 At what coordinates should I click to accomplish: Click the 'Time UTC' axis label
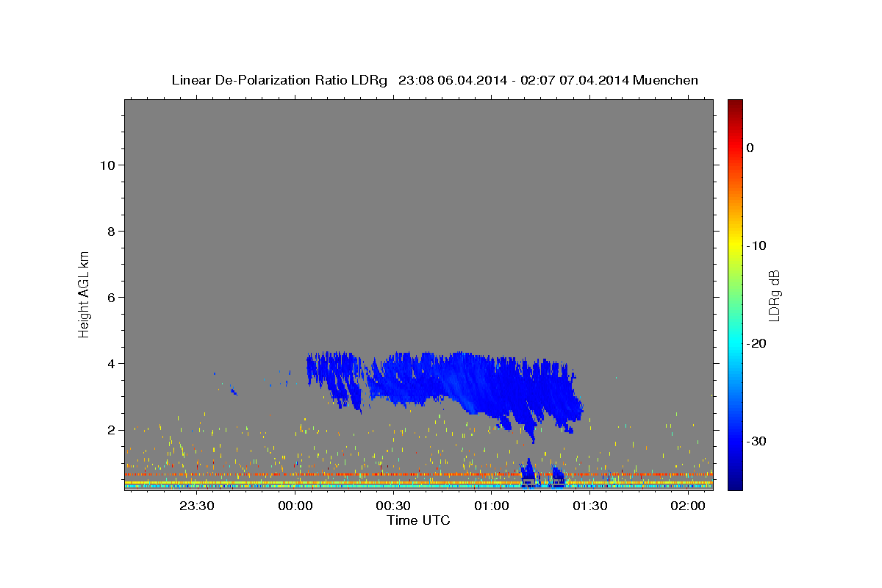coord(418,520)
